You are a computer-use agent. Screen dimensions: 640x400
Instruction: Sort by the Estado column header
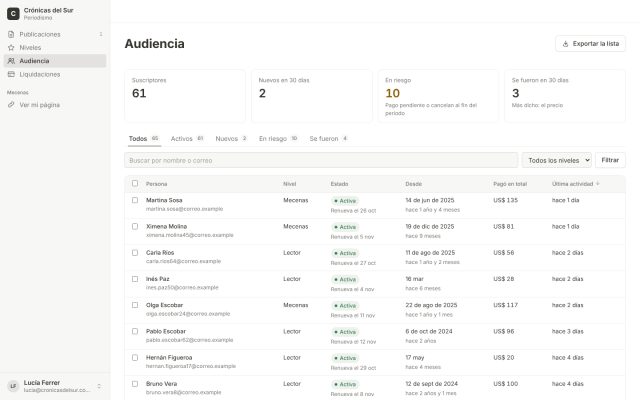coord(339,184)
